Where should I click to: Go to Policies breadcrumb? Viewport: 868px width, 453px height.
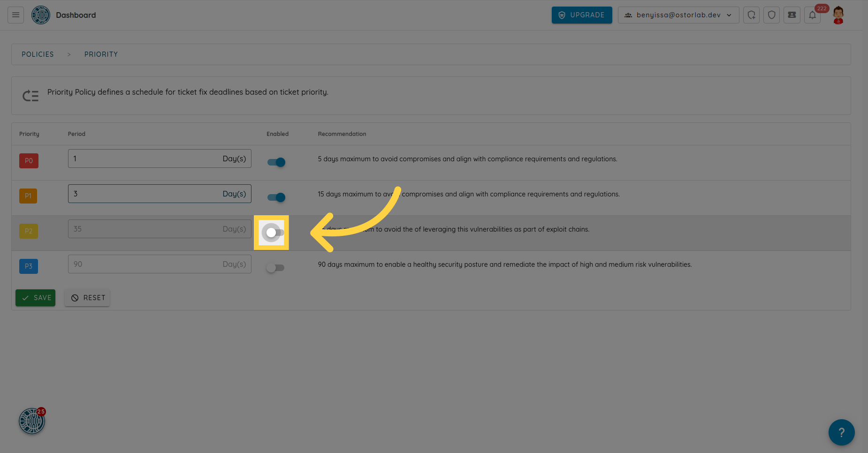coord(38,54)
